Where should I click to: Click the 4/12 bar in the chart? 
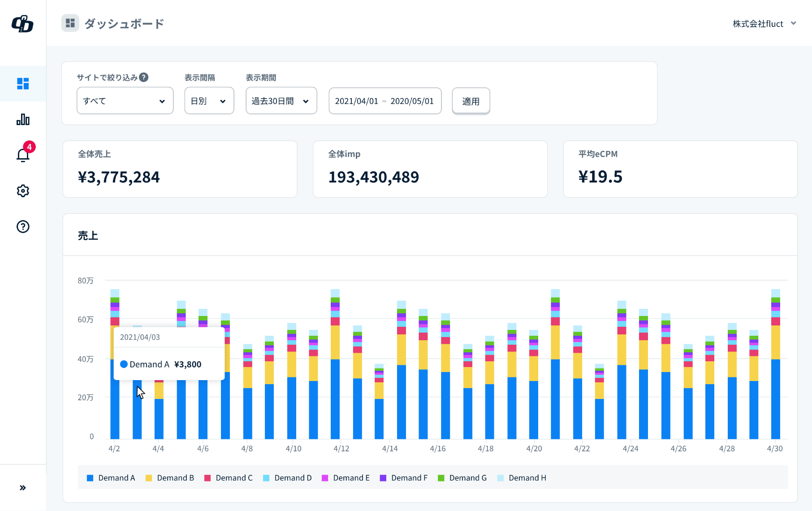pyautogui.click(x=335, y=381)
